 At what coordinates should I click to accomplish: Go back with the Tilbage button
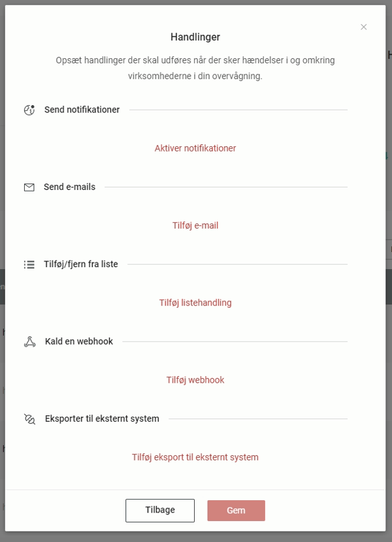pos(160,510)
